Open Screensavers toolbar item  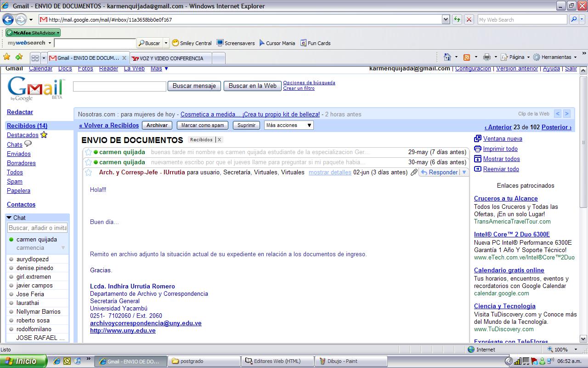point(236,43)
